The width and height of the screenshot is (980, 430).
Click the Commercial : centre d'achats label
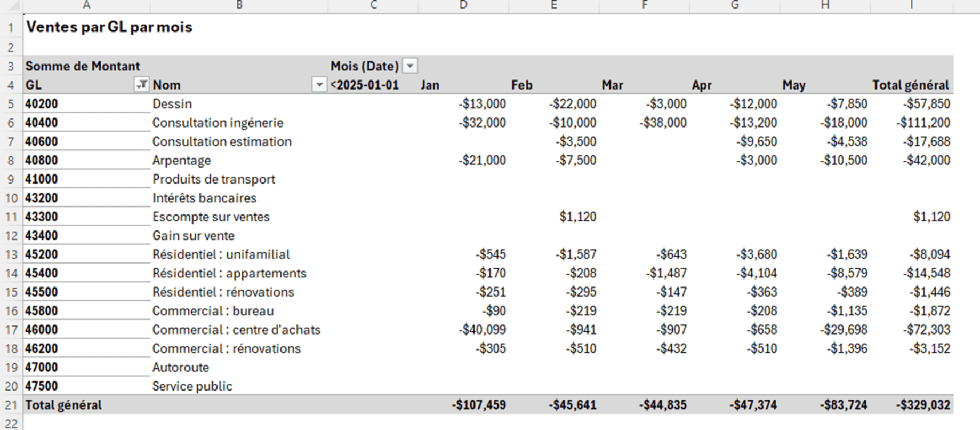pos(236,330)
